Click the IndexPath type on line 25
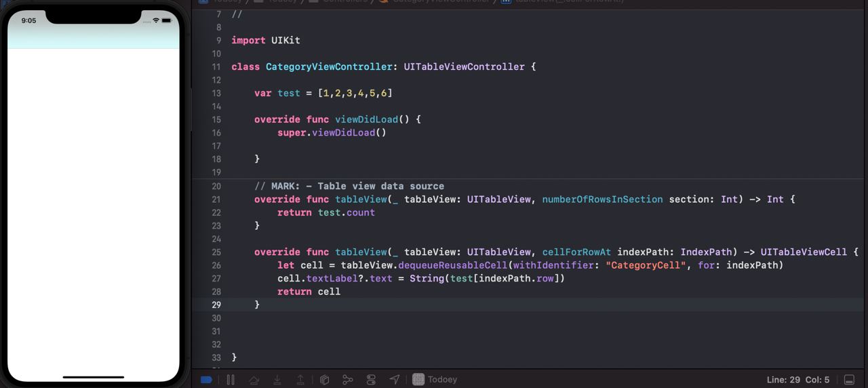Screen dimensions: 868x388 pos(707,252)
